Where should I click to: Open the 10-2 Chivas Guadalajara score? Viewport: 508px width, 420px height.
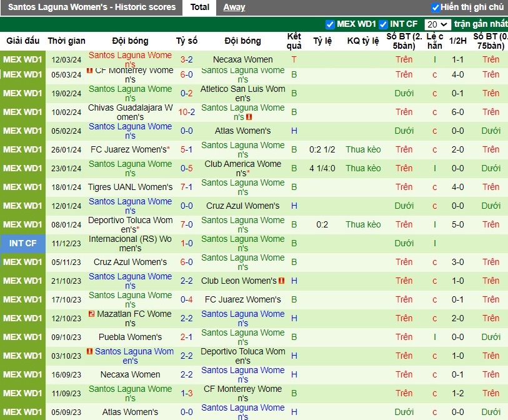pyautogui.click(x=187, y=112)
